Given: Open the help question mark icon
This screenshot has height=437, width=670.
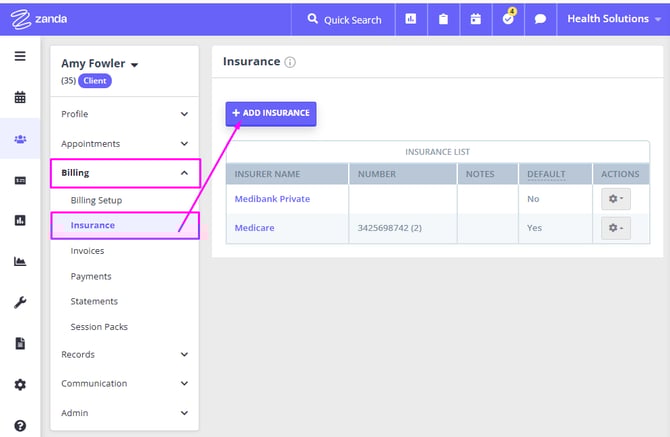Looking at the screenshot, I should pyautogui.click(x=20, y=425).
